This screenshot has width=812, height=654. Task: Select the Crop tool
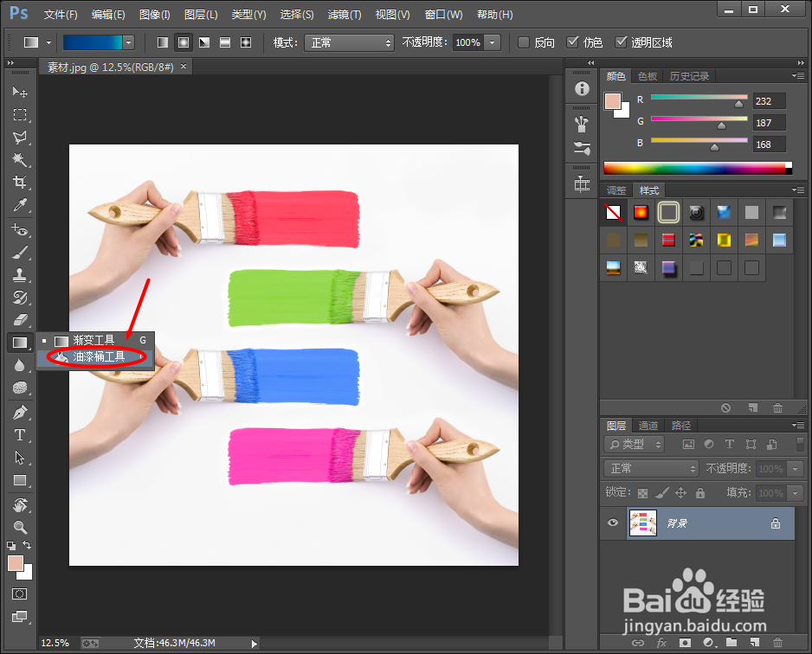(x=20, y=183)
